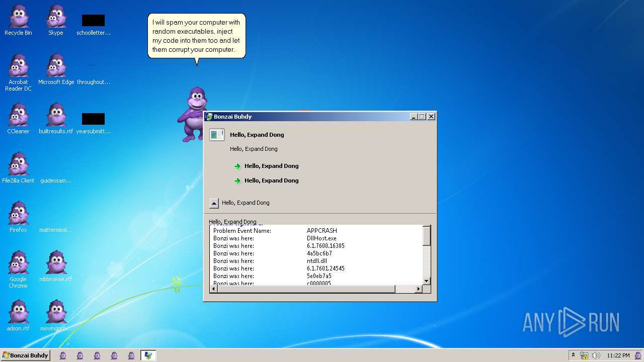Click the second green arrow Hello, Expand Dong link
The height and width of the screenshot is (362, 644).
(x=267, y=180)
